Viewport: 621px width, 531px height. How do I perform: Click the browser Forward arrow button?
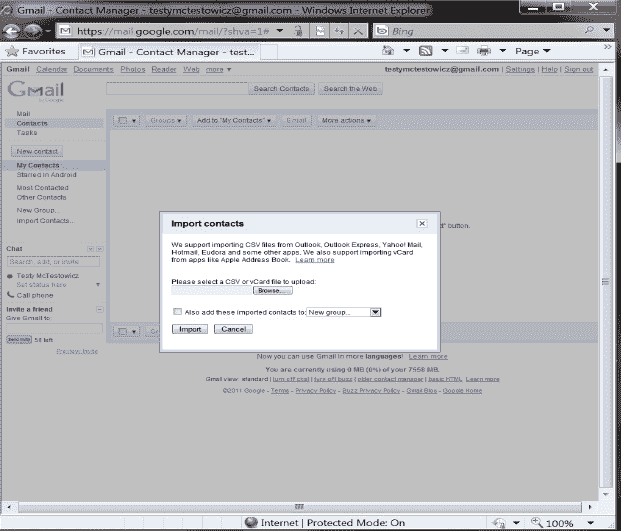[32, 31]
